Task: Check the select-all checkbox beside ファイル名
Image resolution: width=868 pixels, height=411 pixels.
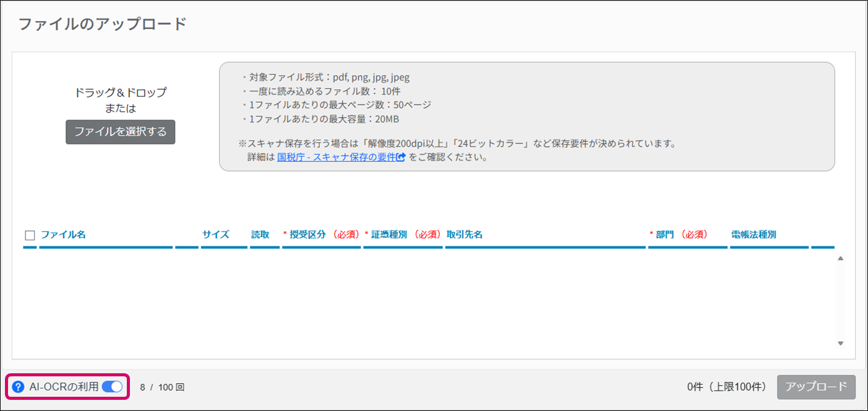Action: (x=30, y=235)
